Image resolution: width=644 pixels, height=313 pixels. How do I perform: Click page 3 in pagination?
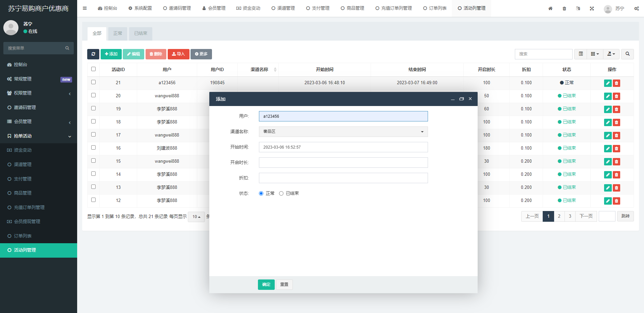570,216
